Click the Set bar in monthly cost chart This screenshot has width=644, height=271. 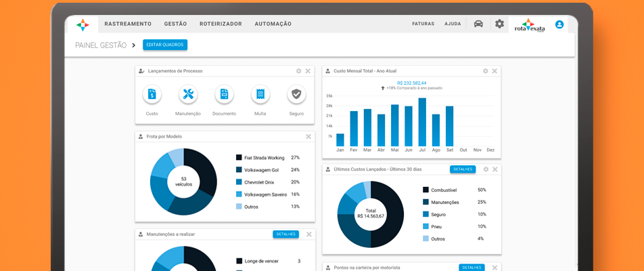click(x=450, y=126)
